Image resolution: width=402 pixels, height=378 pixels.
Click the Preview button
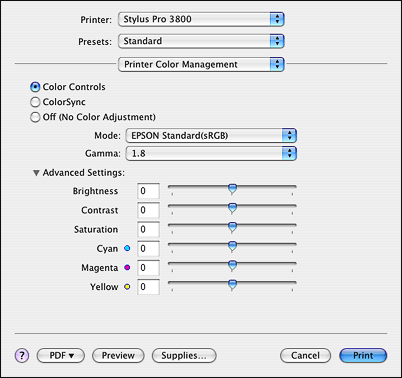(118, 356)
